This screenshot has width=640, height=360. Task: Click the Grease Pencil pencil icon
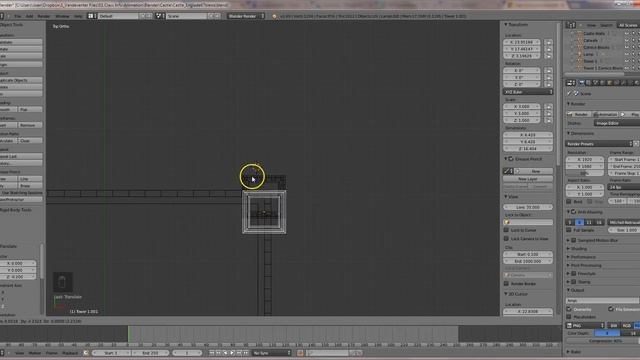click(x=508, y=171)
